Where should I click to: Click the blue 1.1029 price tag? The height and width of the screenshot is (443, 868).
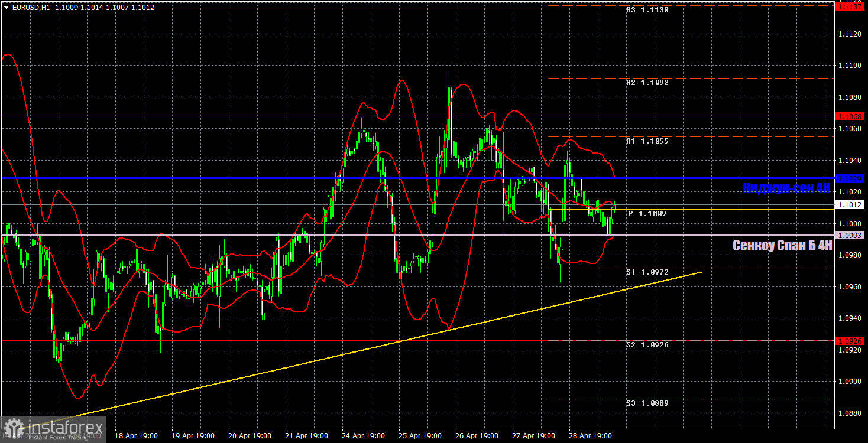850,178
